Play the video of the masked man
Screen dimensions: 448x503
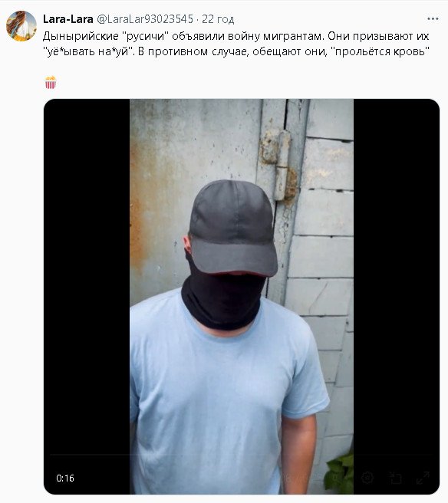(x=242, y=297)
